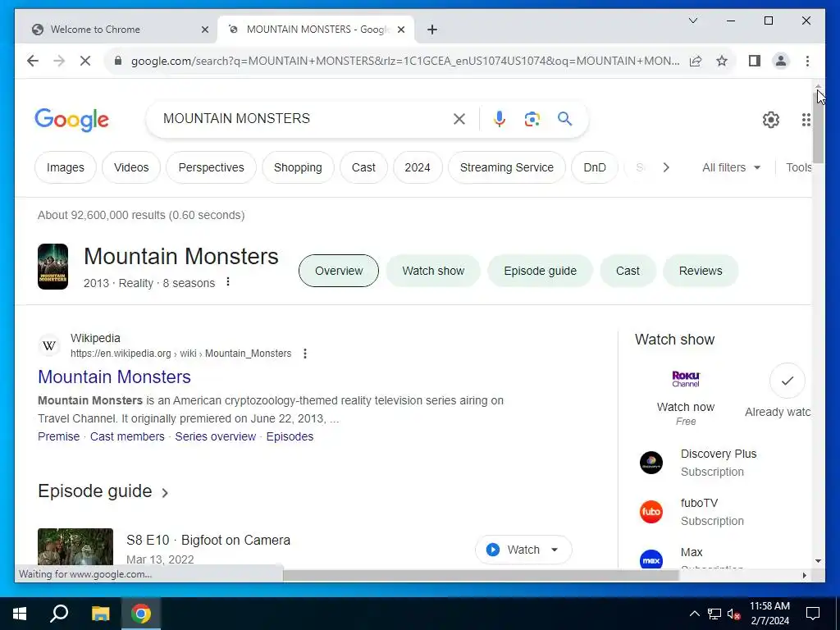This screenshot has height=630, width=840.
Task: Open the Episodes link
Action: click(x=290, y=436)
